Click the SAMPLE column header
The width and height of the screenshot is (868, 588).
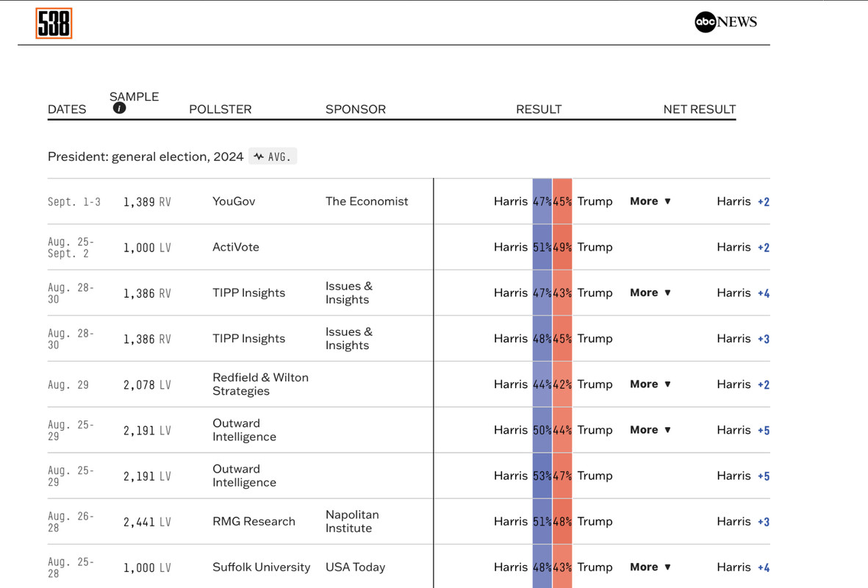point(134,96)
